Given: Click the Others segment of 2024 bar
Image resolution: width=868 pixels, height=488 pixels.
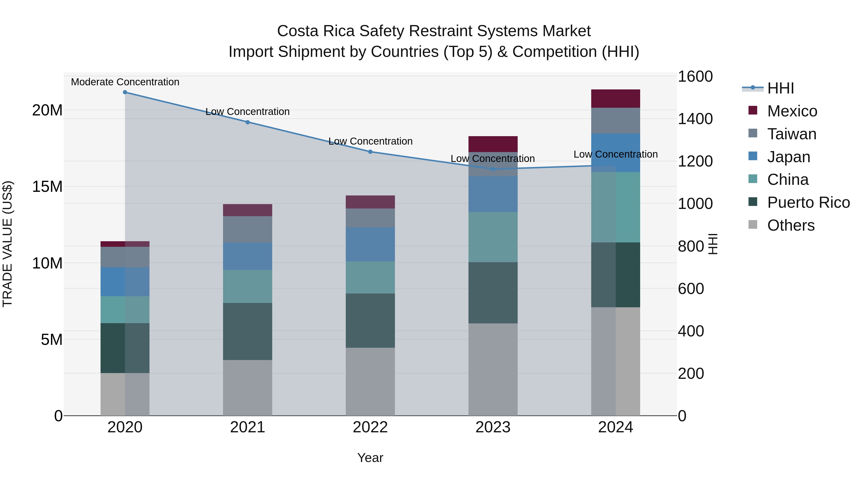Looking at the screenshot, I should pyautogui.click(x=616, y=361).
